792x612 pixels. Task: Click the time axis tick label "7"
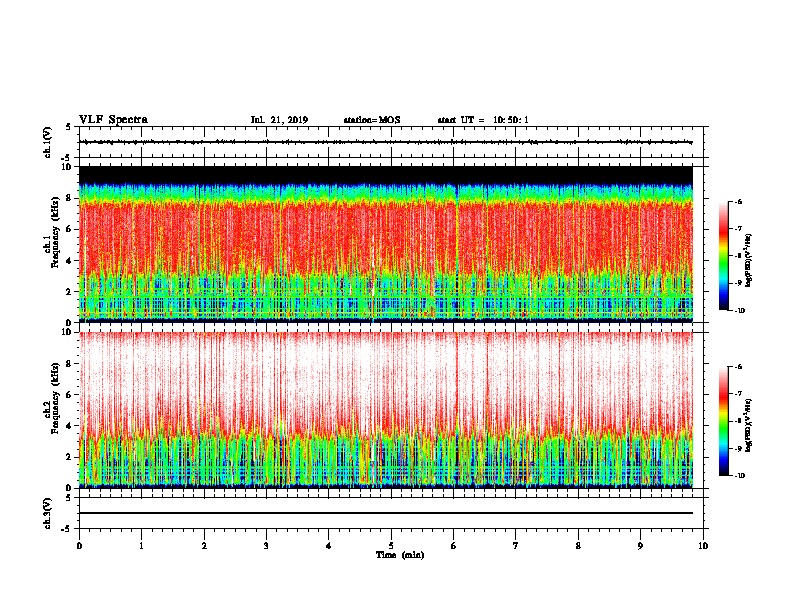click(x=516, y=545)
